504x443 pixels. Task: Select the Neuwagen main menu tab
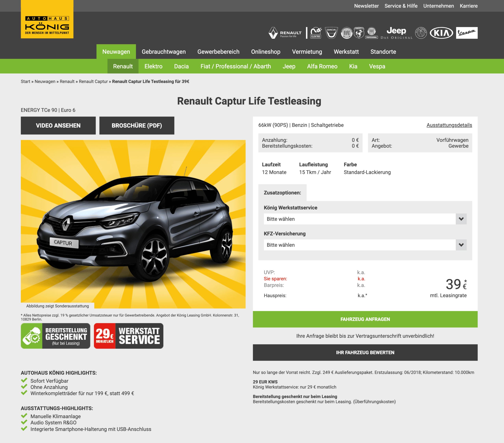coord(116,52)
